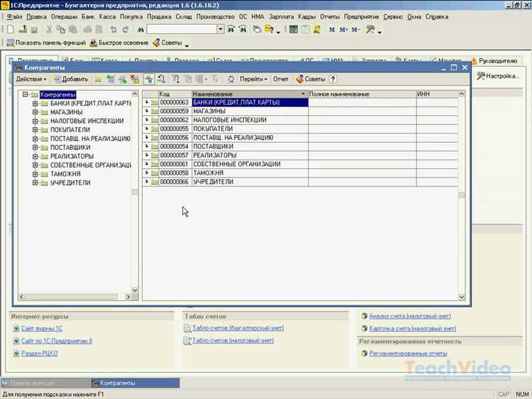This screenshot has height=399, width=532.
Task: Click tree panel horizontal scrollbar right arrow
Action: (128, 297)
